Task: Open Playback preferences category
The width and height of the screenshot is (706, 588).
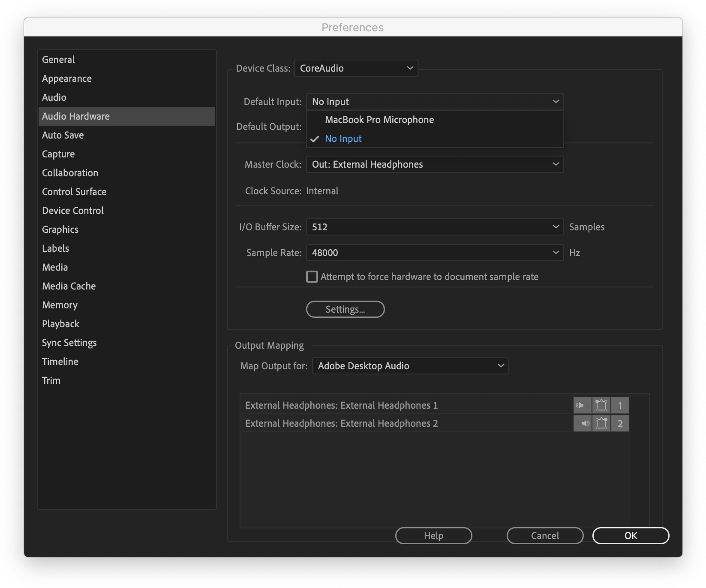Action: [127, 324]
